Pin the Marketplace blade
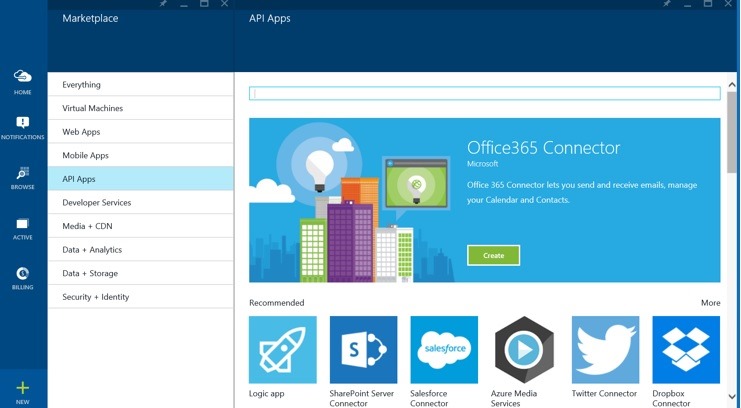This screenshot has width=741, height=408. [163, 3]
